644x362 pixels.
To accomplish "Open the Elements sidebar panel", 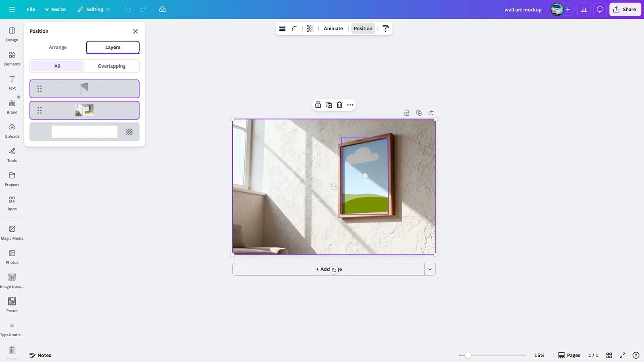I will tap(12, 58).
